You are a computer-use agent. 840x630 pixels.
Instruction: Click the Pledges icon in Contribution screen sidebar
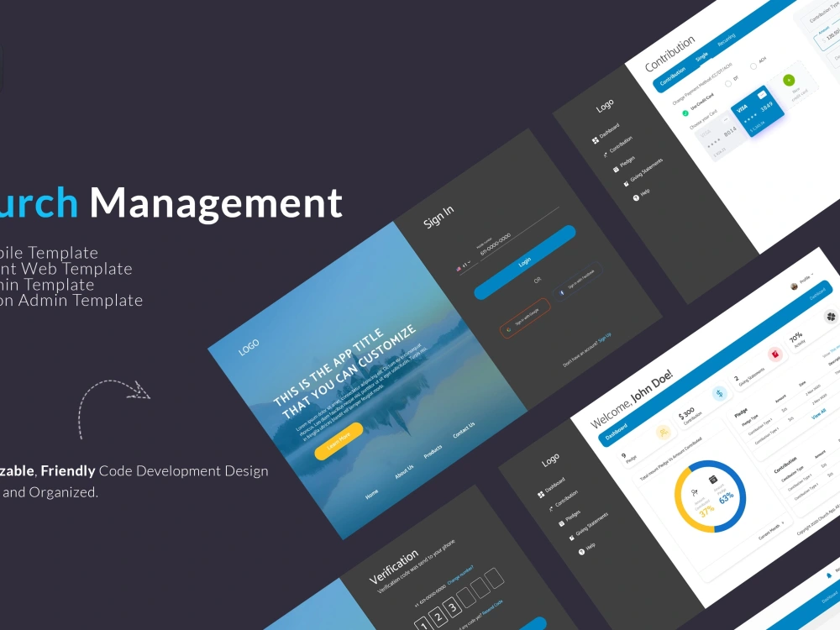pos(616,170)
